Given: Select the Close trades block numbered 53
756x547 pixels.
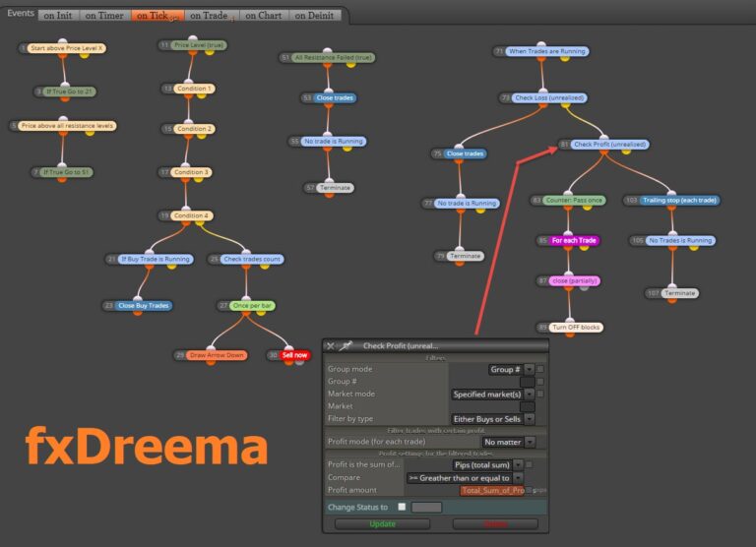Looking at the screenshot, I should click(x=335, y=97).
